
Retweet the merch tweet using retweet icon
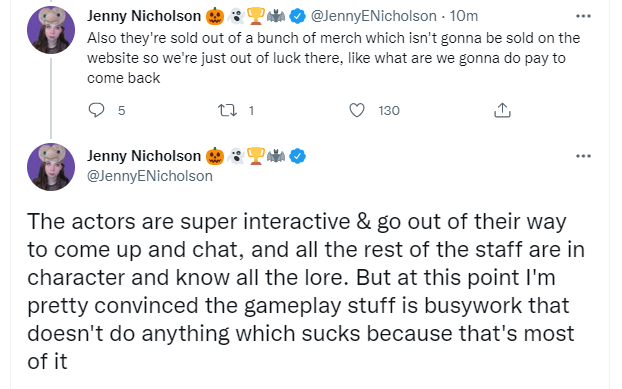(x=228, y=110)
